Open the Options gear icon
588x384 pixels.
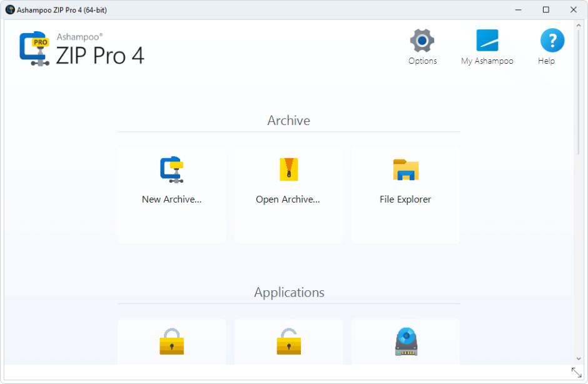(422, 40)
